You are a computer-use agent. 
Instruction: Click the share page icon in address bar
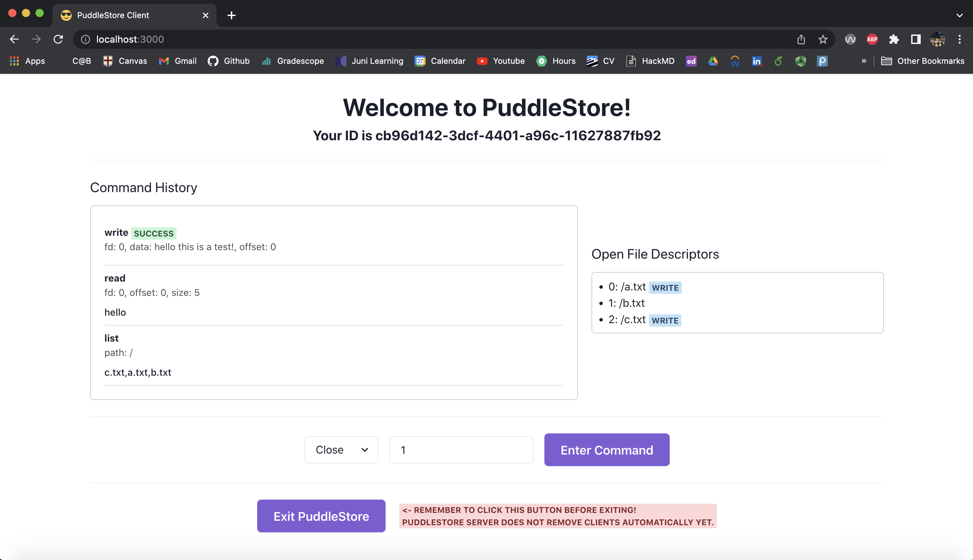point(801,39)
